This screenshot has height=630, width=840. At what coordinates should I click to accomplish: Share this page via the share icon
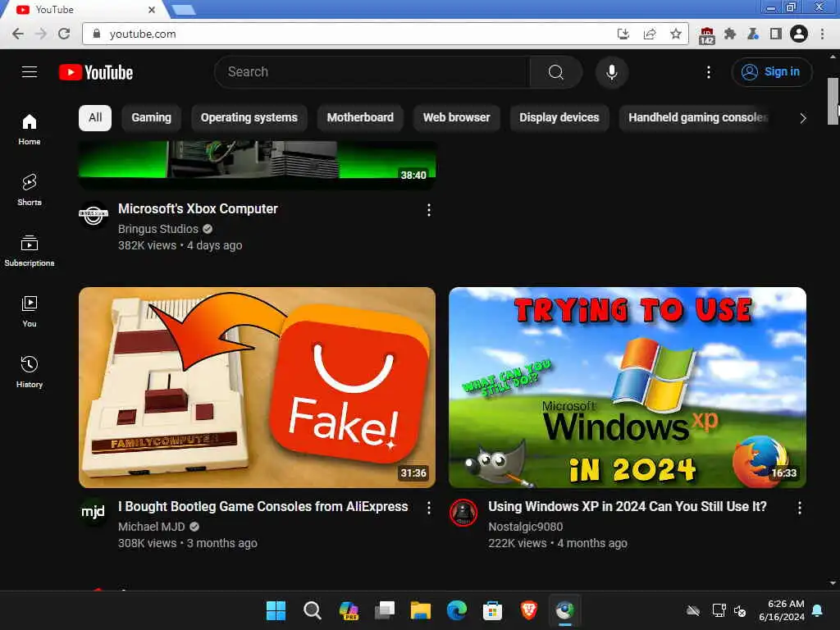pyautogui.click(x=650, y=34)
